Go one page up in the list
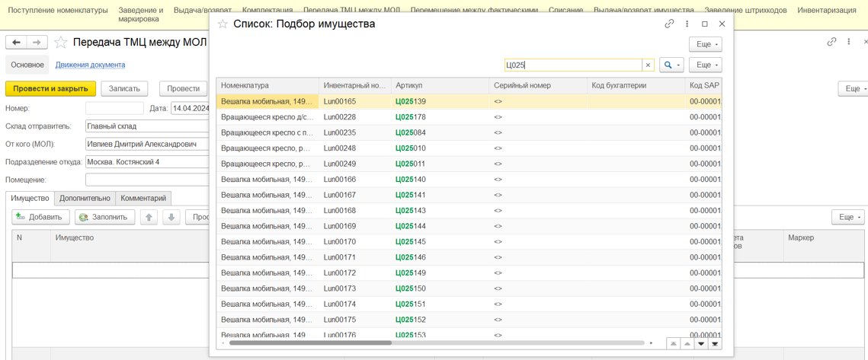 pyautogui.click(x=687, y=343)
